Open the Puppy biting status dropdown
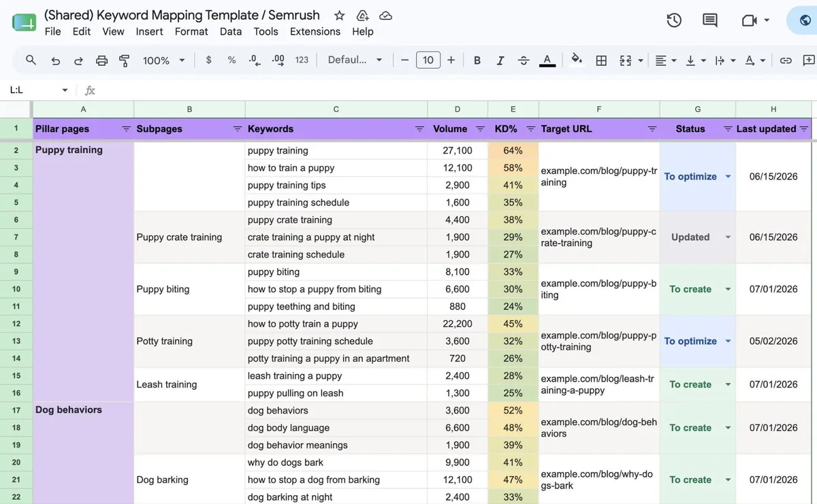The width and height of the screenshot is (817, 504). pos(728,289)
